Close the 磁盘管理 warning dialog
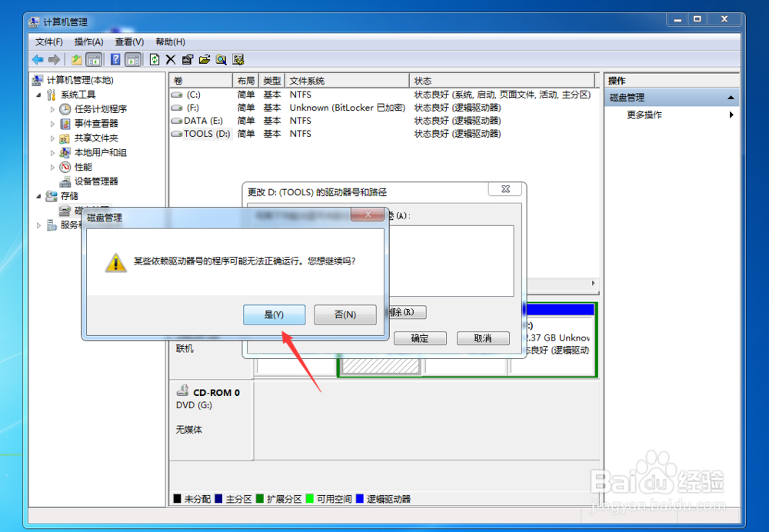Image resolution: width=769 pixels, height=532 pixels. (368, 214)
